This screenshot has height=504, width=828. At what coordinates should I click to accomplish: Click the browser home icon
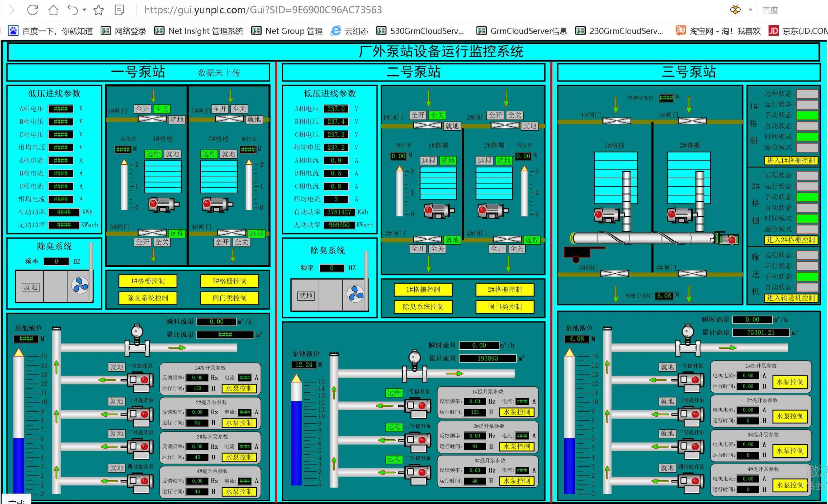coord(53,10)
